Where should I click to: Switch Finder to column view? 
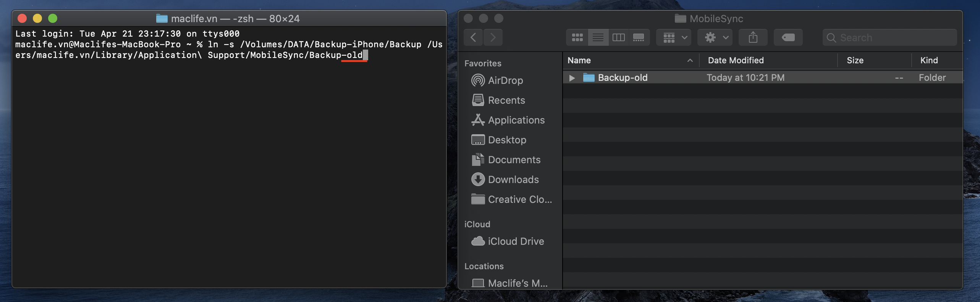(618, 37)
